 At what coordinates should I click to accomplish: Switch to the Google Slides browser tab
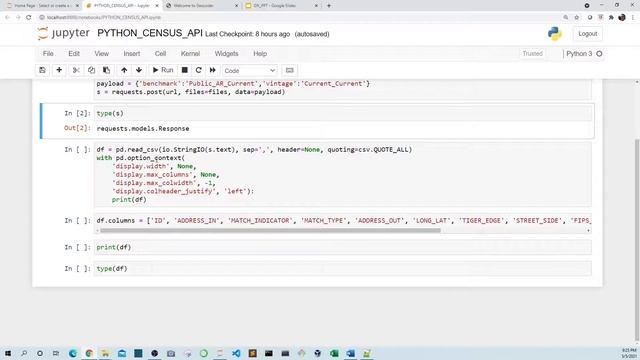(280, 6)
